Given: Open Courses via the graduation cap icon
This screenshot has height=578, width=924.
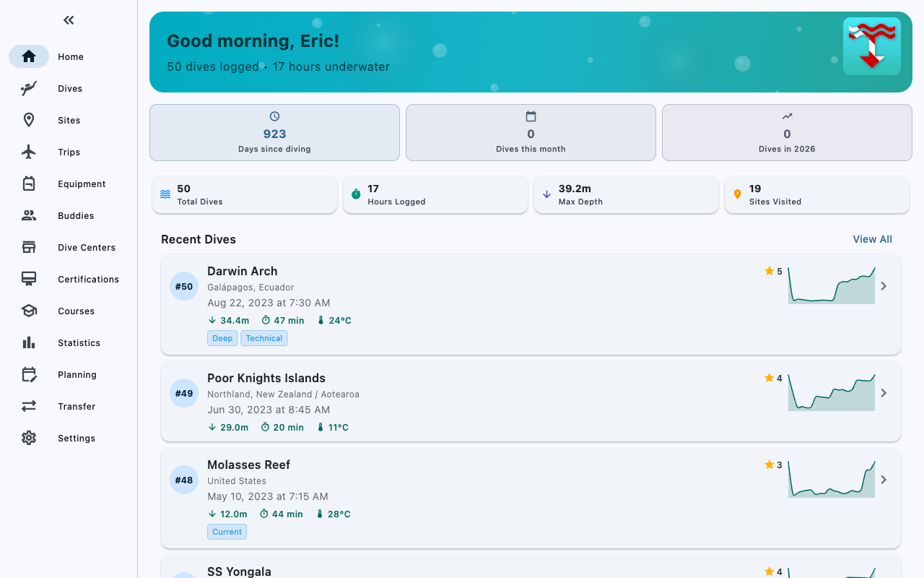Looking at the screenshot, I should tap(29, 311).
